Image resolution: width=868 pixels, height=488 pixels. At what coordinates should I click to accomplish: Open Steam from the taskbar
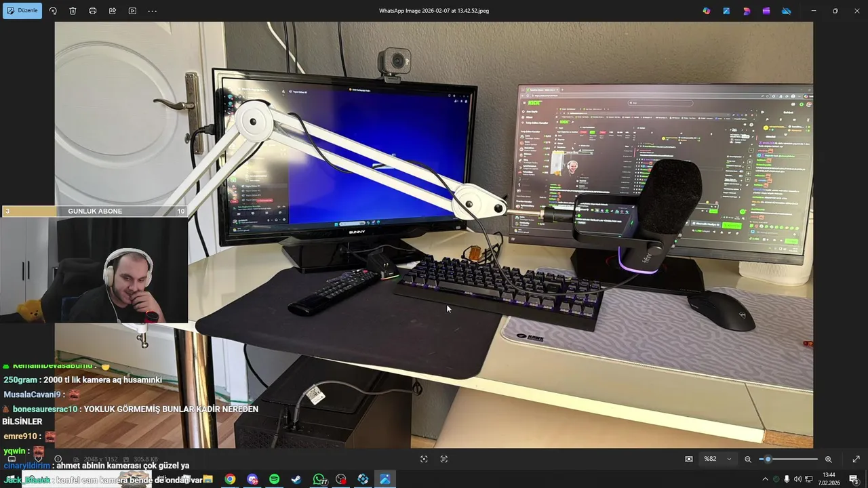click(x=296, y=479)
